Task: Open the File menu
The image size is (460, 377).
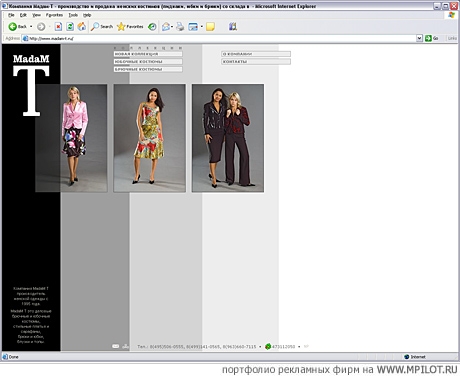Action: (x=11, y=15)
